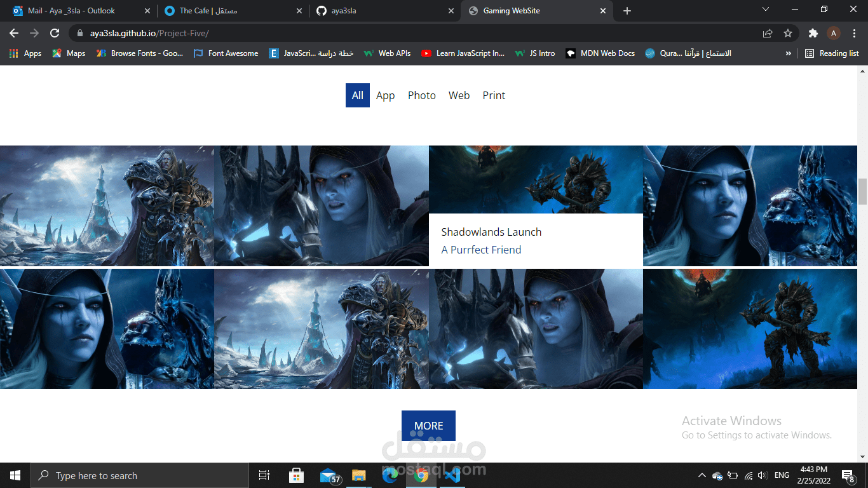Show more bookmarks with the chevron

click(x=789, y=53)
